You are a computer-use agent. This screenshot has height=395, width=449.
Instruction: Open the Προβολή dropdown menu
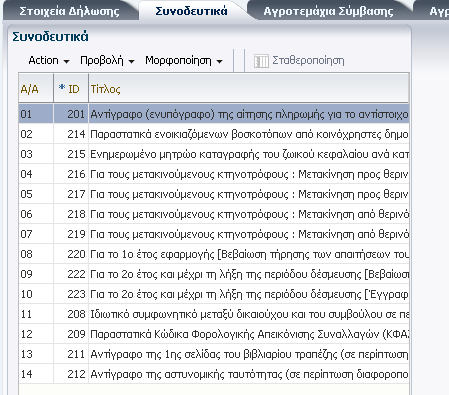[x=107, y=61]
